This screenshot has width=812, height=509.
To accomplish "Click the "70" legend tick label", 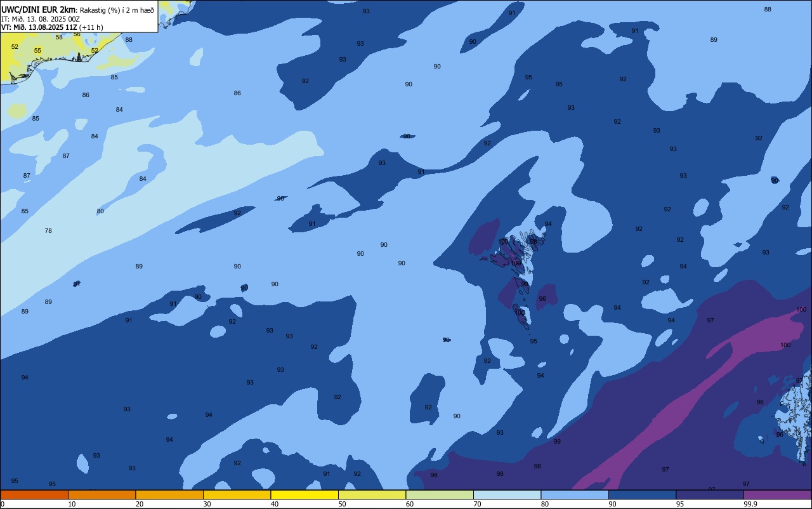I will (x=477, y=504).
